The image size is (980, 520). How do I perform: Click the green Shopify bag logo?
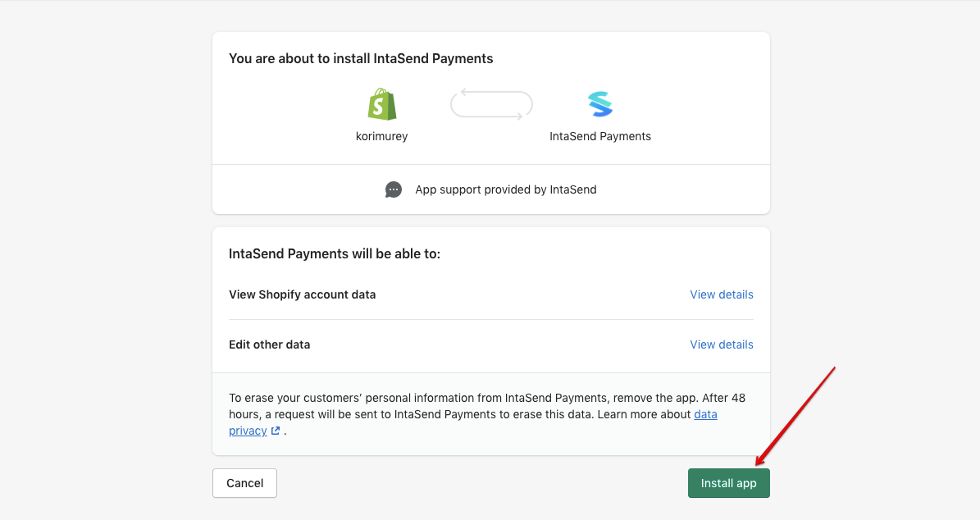[382, 103]
